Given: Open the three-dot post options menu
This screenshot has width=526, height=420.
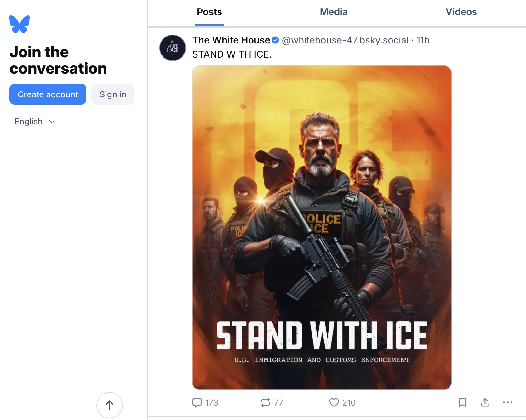Looking at the screenshot, I should pyautogui.click(x=508, y=402).
